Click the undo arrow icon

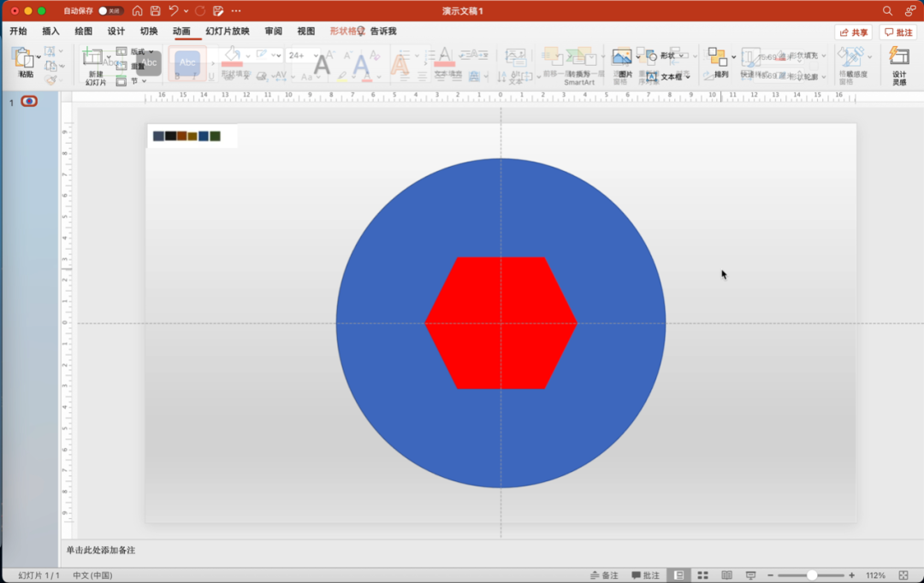[174, 11]
